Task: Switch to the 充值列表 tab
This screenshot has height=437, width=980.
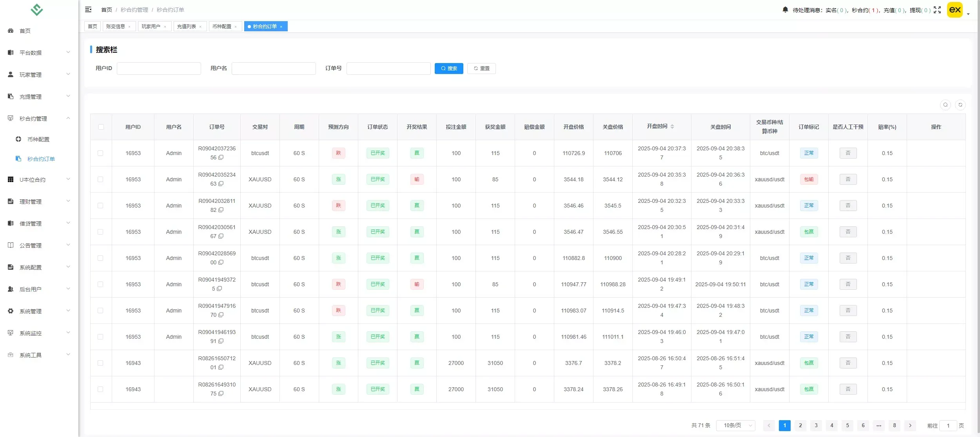Action: [190, 26]
